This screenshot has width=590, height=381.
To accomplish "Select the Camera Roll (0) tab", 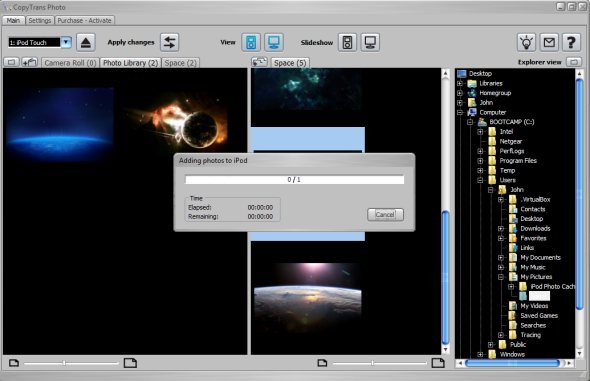I will pos(70,63).
